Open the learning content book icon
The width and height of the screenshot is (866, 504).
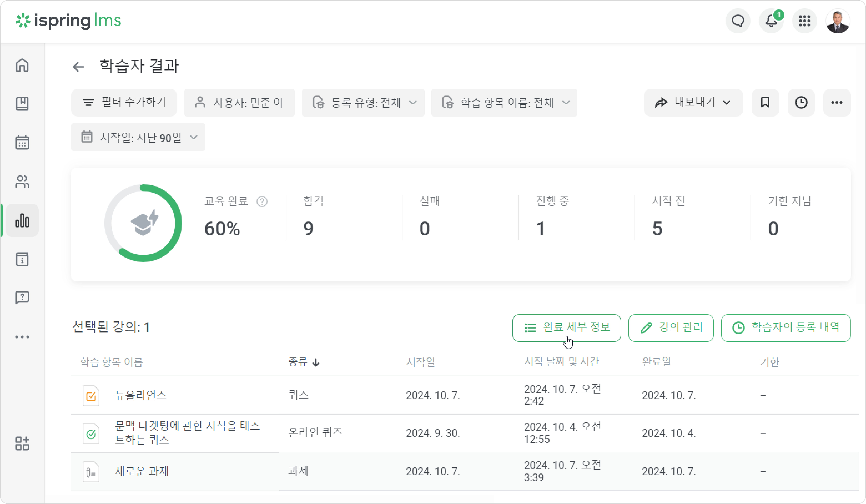point(22,104)
